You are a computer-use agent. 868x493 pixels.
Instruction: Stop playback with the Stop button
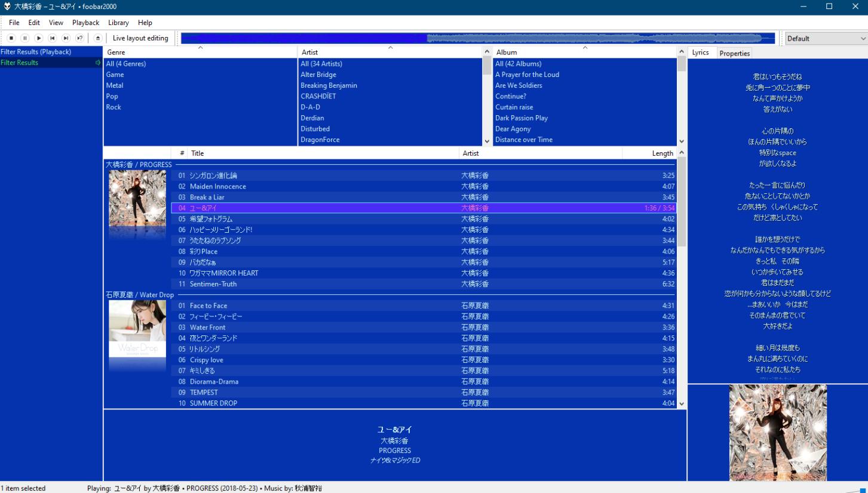click(11, 38)
